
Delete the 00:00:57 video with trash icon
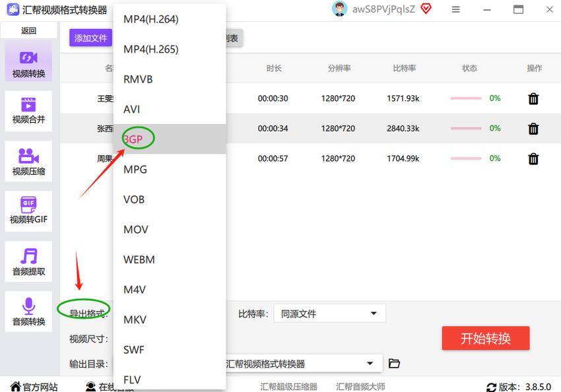point(533,158)
